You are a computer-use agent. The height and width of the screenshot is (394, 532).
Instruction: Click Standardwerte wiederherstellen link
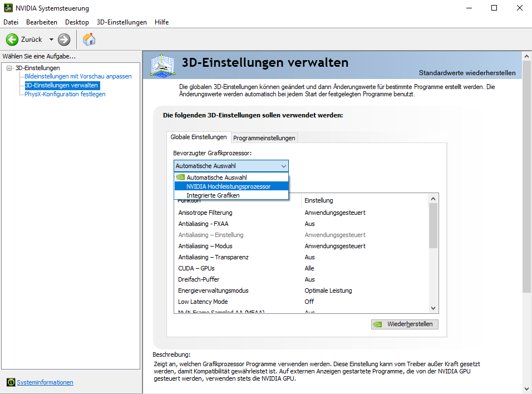click(x=467, y=73)
